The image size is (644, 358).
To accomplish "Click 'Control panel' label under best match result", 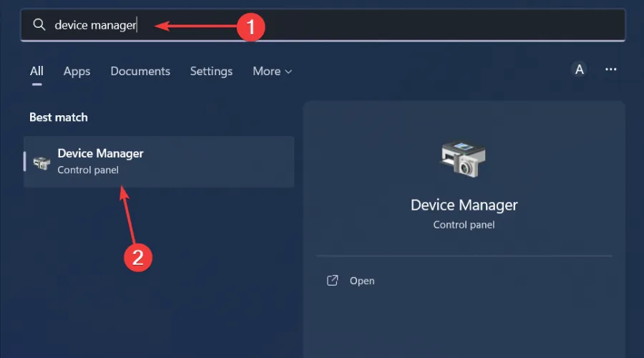I will pyautogui.click(x=88, y=170).
